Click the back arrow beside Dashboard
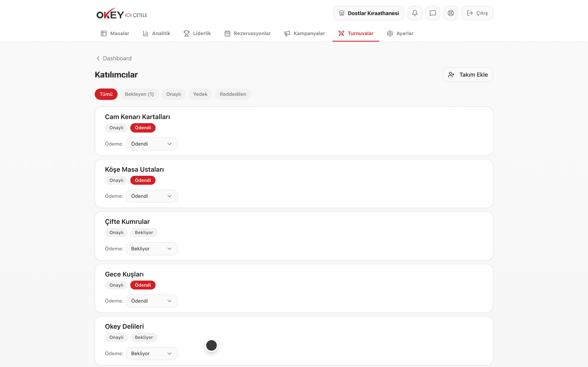The height and width of the screenshot is (367, 588). point(98,58)
